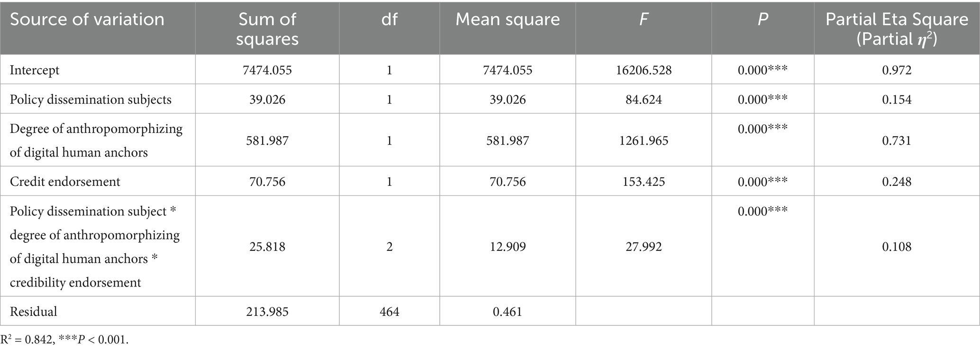Select the partial eta value 0.108
The width and height of the screenshot is (980, 351).
tap(897, 247)
